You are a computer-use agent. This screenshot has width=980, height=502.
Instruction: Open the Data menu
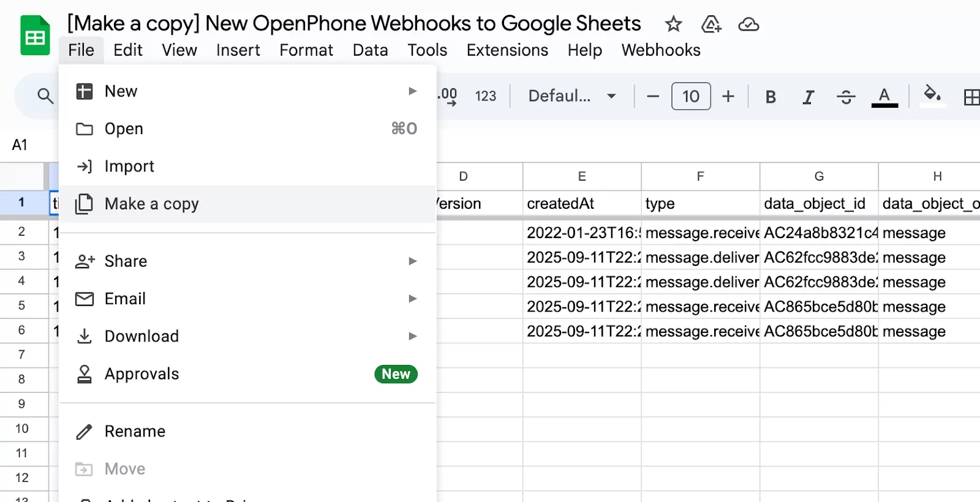pos(371,50)
